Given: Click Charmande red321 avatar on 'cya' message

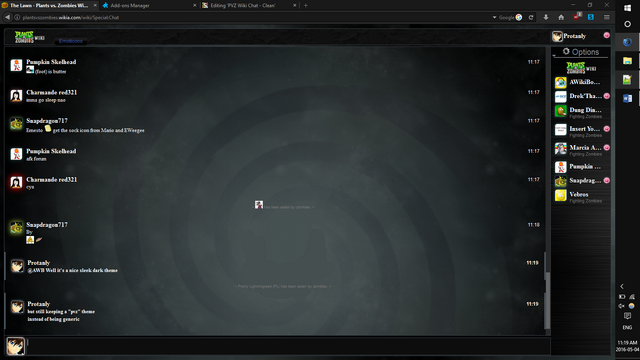Looking at the screenshot, I should point(16,182).
